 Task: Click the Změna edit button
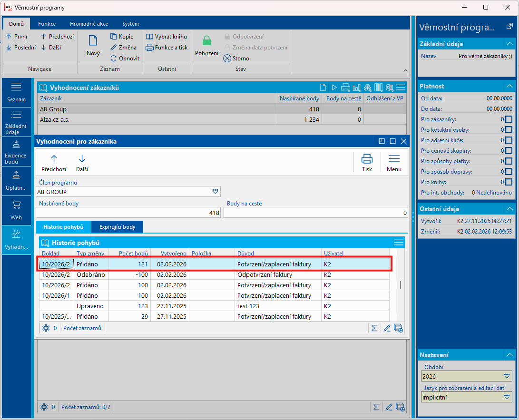tap(123, 48)
